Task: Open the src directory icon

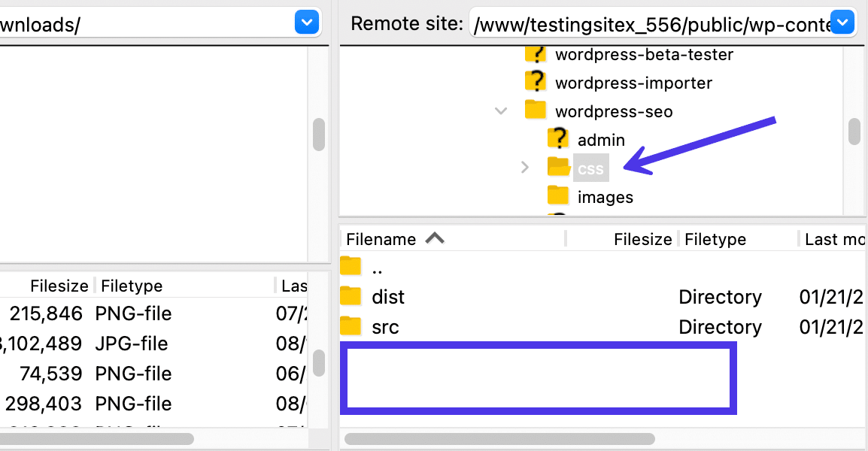Action: pyautogui.click(x=351, y=326)
